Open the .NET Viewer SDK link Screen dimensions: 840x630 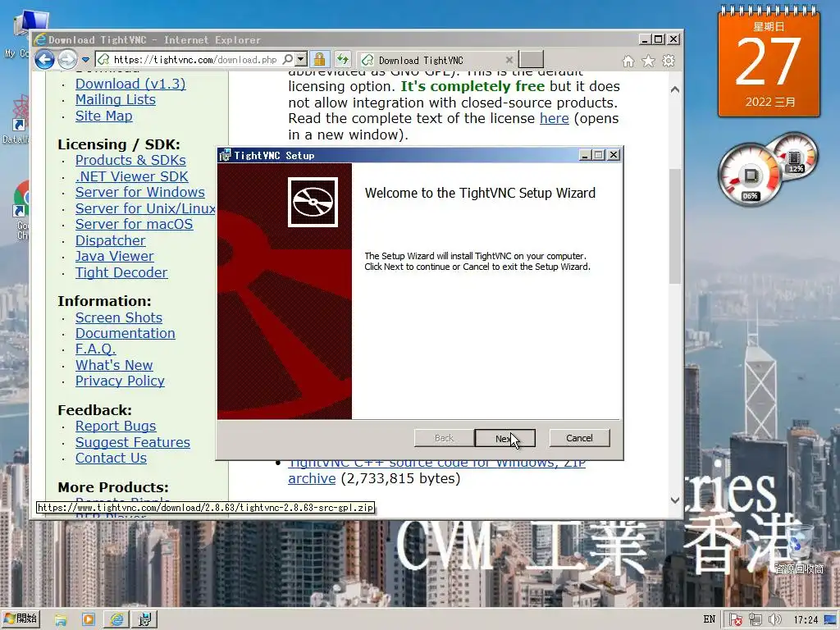[131, 176]
